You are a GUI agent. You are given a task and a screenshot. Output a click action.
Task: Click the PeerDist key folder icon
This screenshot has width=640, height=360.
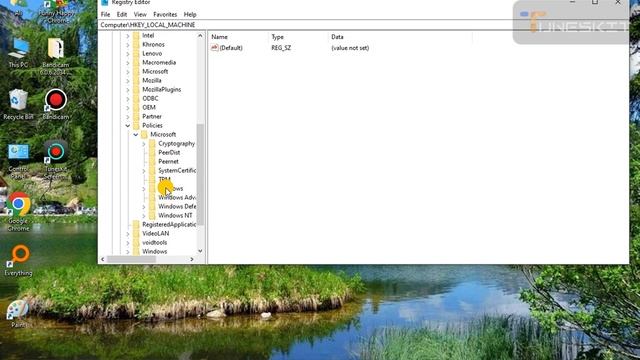point(152,152)
